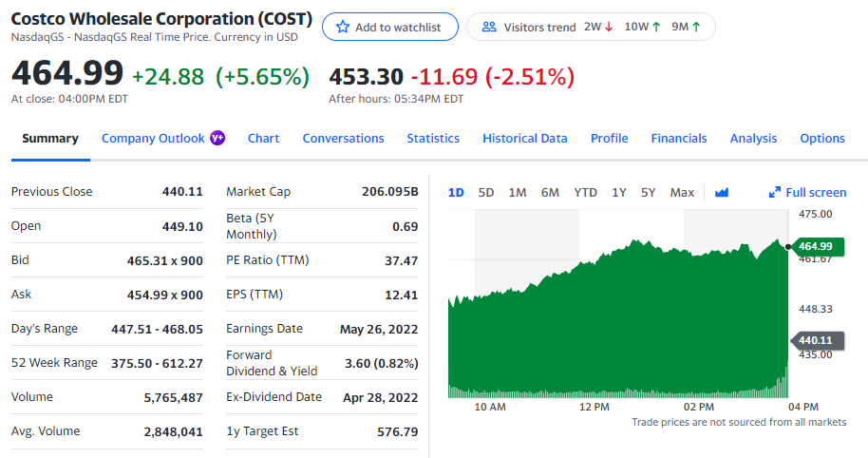Change chart type with the area chart icon

[722, 192]
